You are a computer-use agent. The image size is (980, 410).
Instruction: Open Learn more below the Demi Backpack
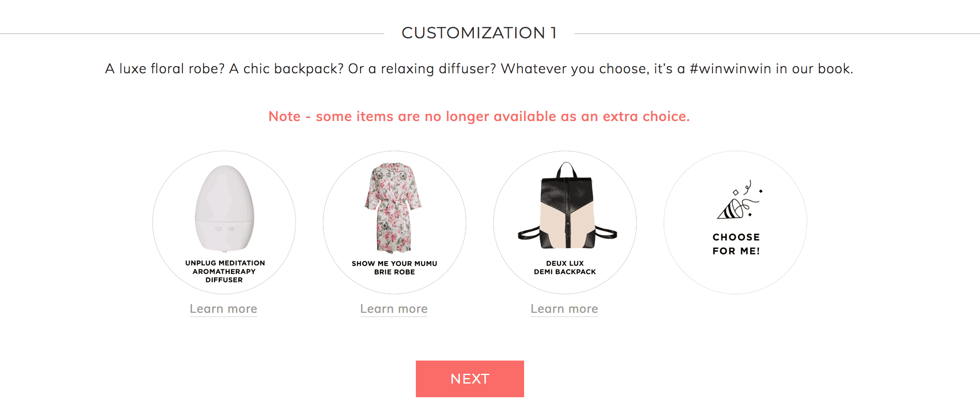565,309
